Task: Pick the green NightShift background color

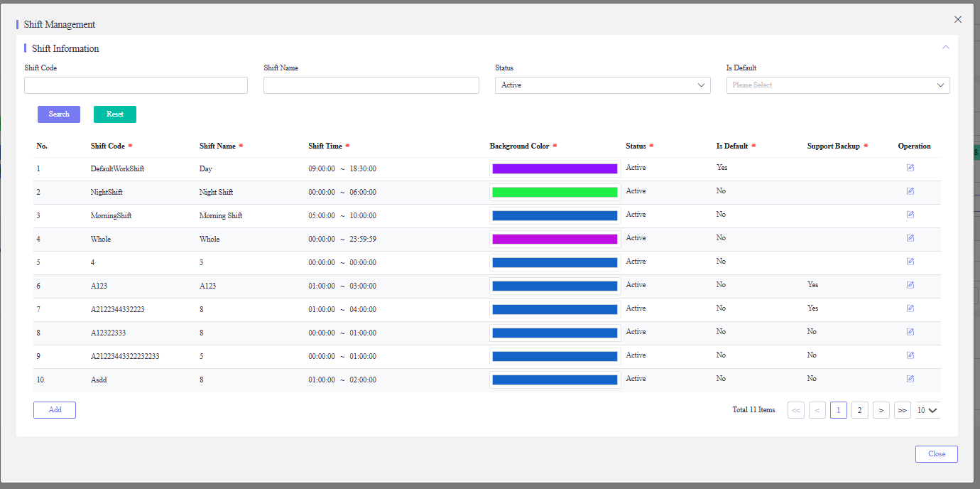Action: pyautogui.click(x=555, y=192)
